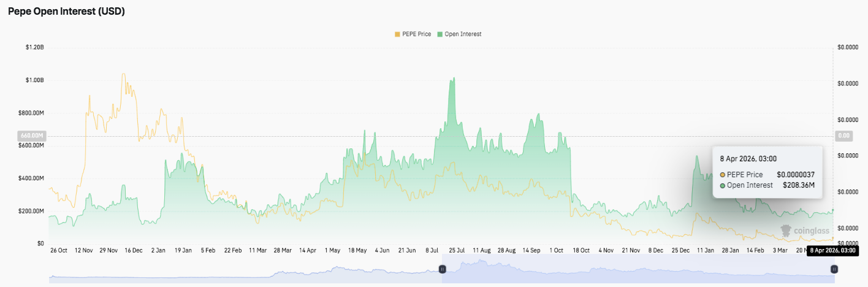
Task: Click the yellow PEPE Price legend square
Action: point(397,34)
